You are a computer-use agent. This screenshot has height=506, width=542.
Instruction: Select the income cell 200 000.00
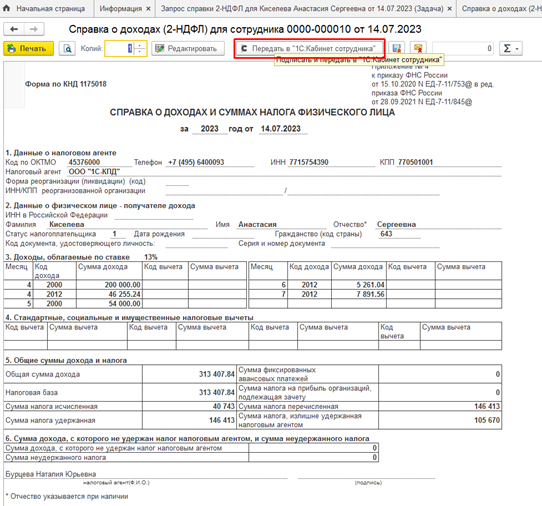pyautogui.click(x=109, y=285)
